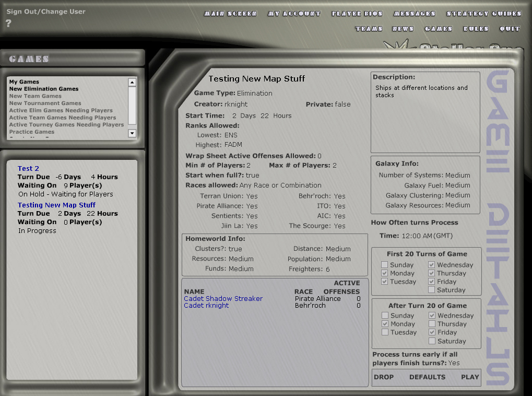Select New Elimination Games entry
532x396 pixels.
[x=44, y=89]
